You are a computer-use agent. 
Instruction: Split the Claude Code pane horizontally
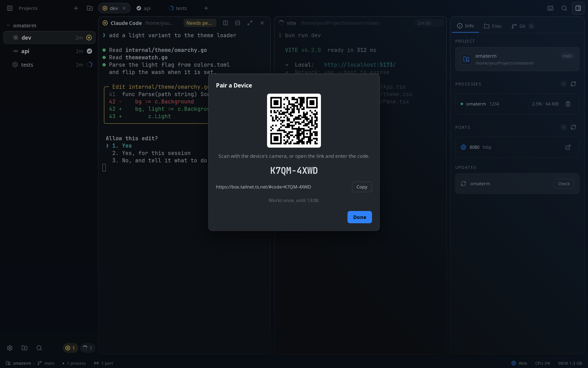238,23
